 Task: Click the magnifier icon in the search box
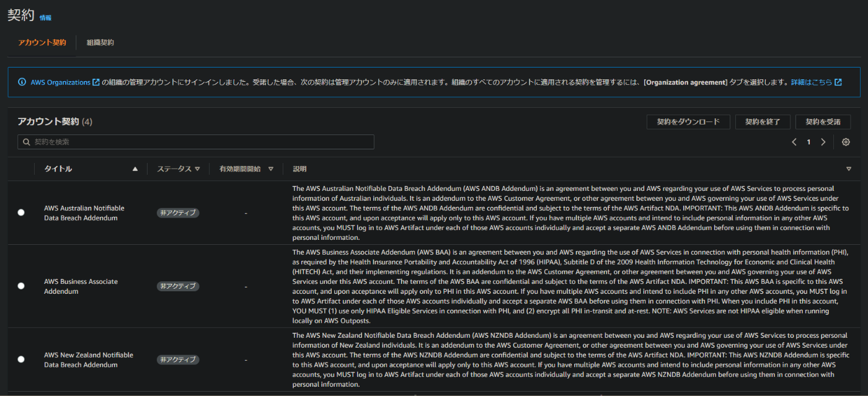27,142
